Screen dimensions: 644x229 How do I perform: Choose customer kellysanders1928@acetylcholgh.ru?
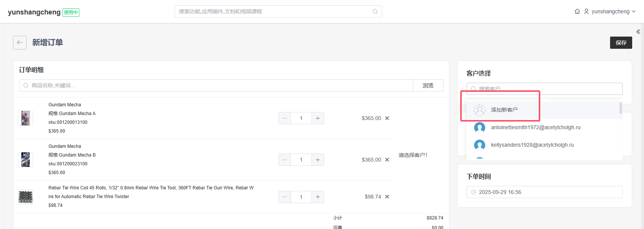tap(532, 145)
